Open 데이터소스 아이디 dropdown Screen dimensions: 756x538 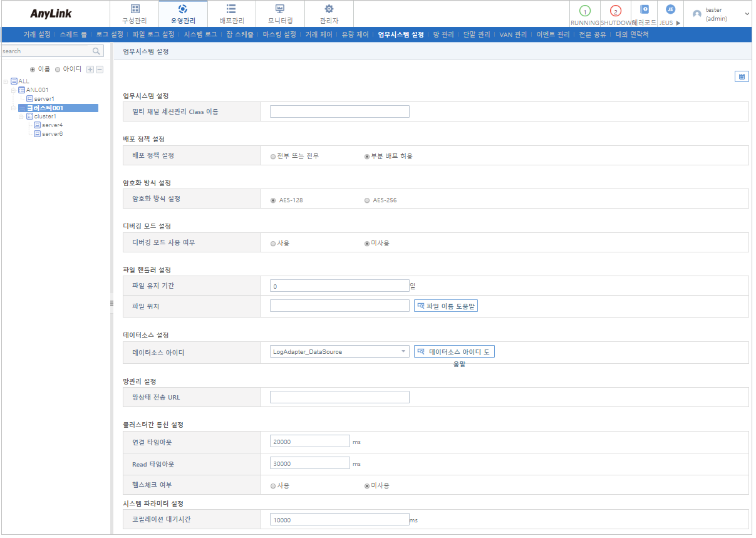[x=339, y=351]
